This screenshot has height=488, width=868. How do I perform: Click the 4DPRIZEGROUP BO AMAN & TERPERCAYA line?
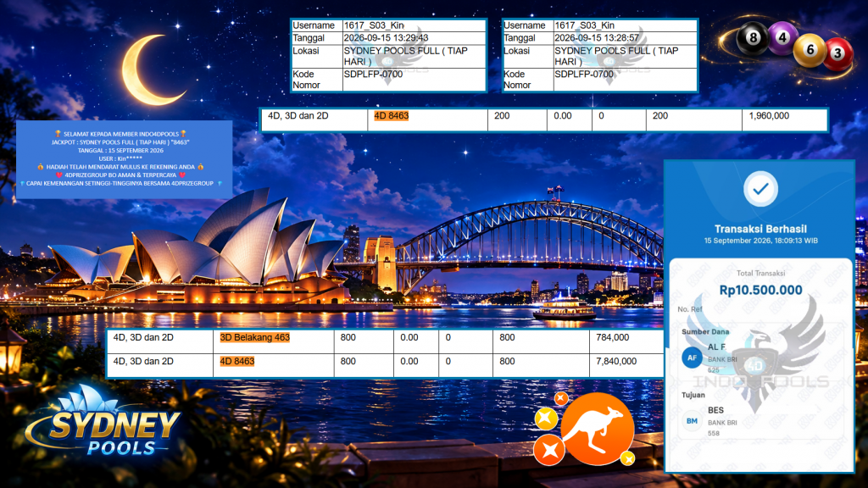click(120, 175)
